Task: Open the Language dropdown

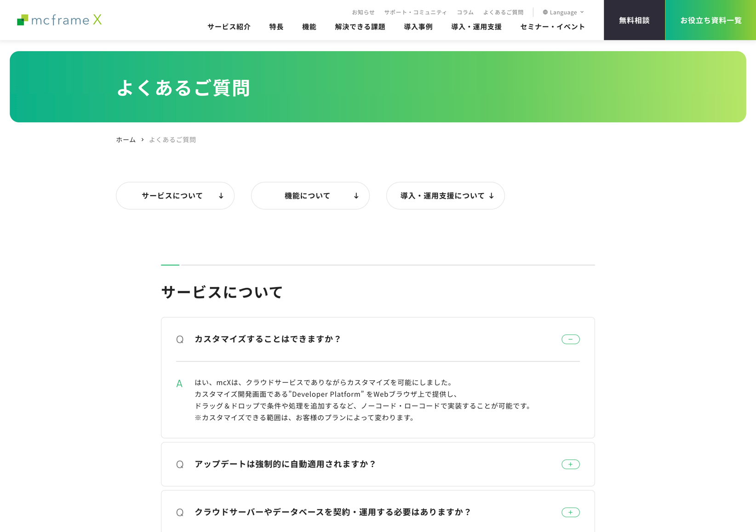Action: point(563,12)
